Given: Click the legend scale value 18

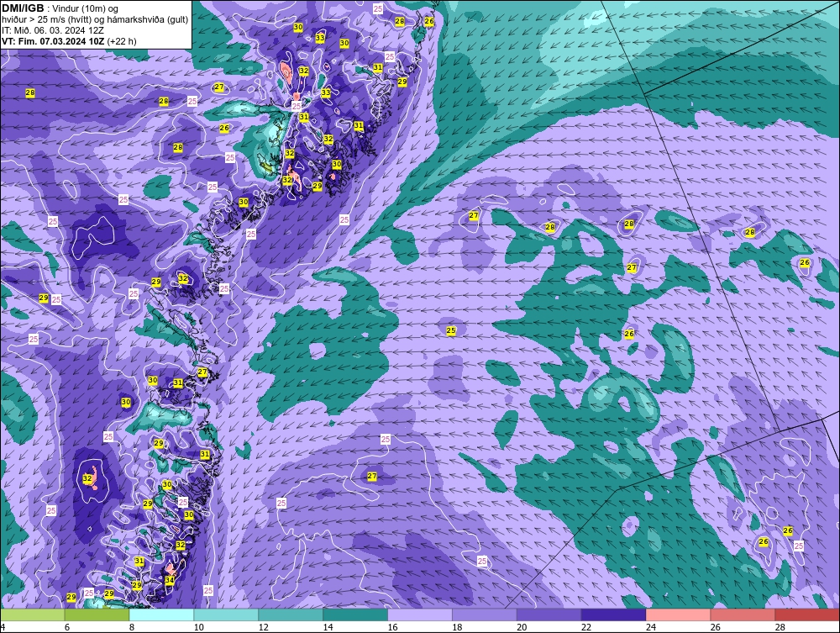Looking at the screenshot, I should coord(457,627).
